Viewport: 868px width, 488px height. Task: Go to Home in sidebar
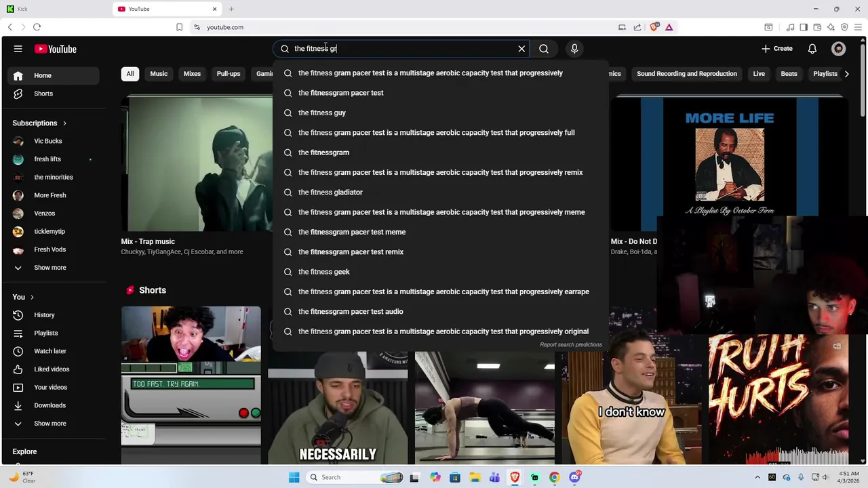click(54, 75)
